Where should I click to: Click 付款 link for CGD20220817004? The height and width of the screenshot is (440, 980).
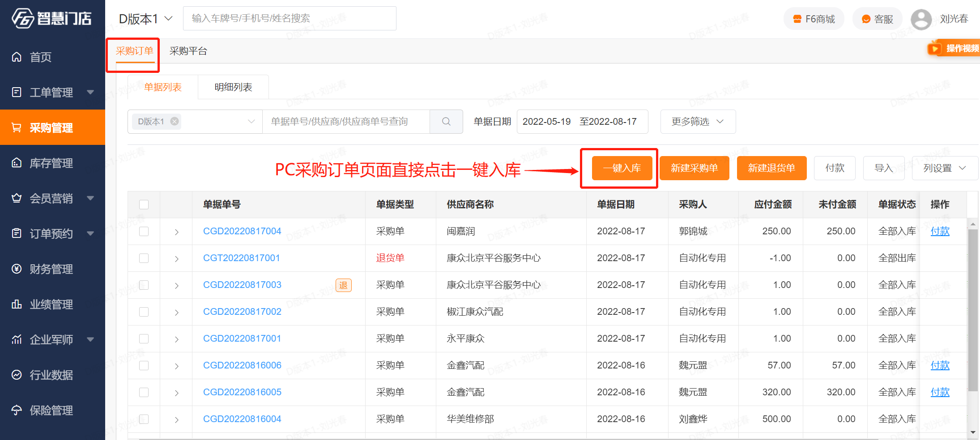pos(940,231)
